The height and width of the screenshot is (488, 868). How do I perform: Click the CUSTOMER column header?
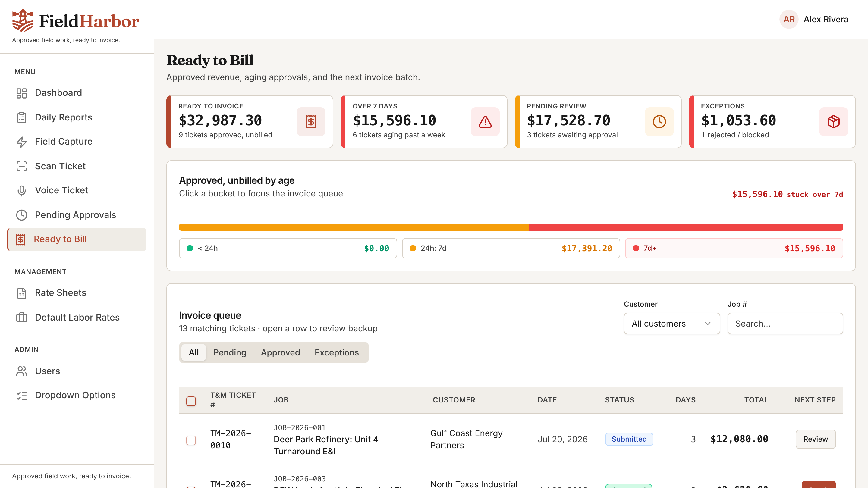pos(454,400)
